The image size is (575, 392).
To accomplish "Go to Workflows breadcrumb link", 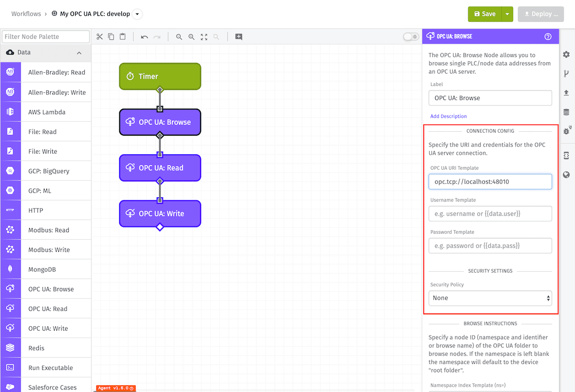I will (26, 14).
